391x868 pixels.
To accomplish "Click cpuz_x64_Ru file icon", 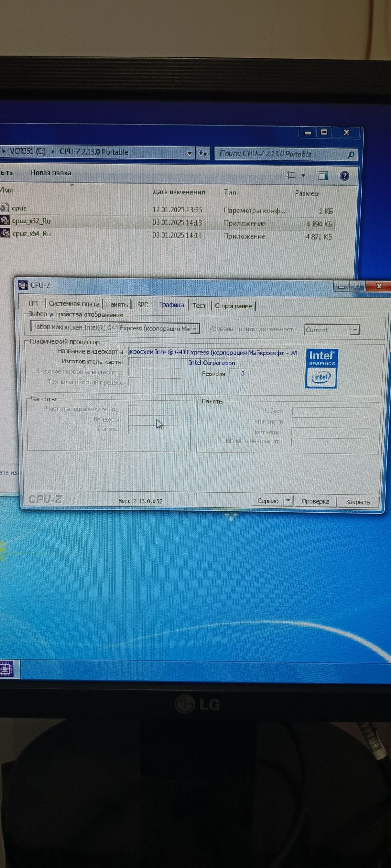I will pos(5,233).
